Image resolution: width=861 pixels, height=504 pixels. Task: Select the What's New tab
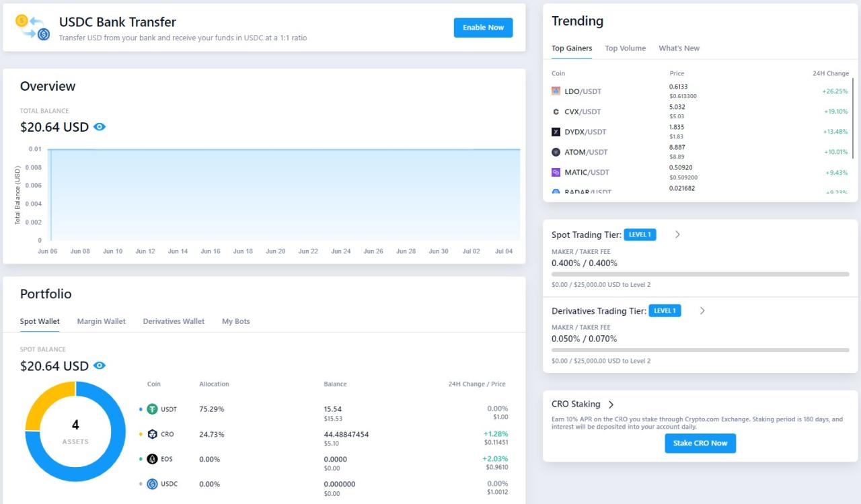click(x=679, y=48)
